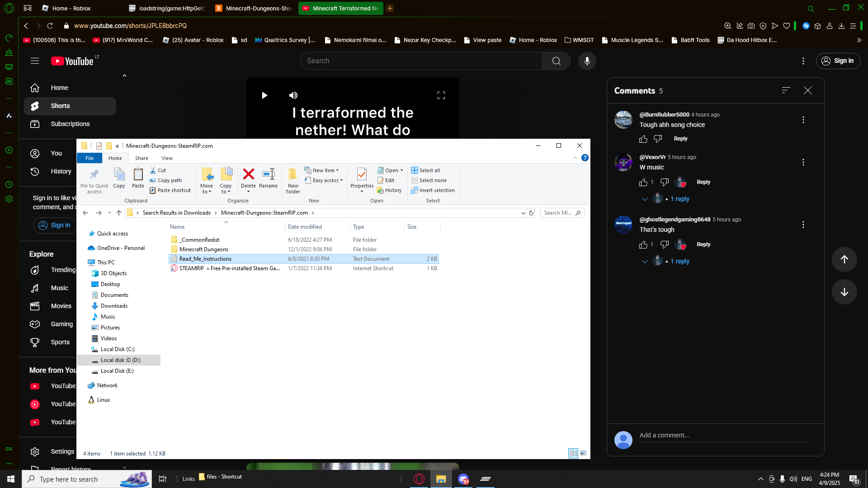
Task: Open the New item dropdown
Action: pyautogui.click(x=321, y=170)
